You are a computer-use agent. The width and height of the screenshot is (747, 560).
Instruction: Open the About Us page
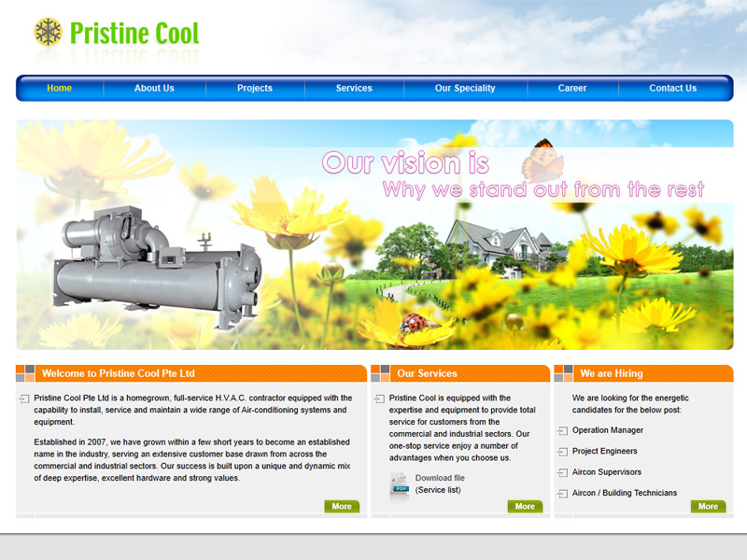click(154, 88)
